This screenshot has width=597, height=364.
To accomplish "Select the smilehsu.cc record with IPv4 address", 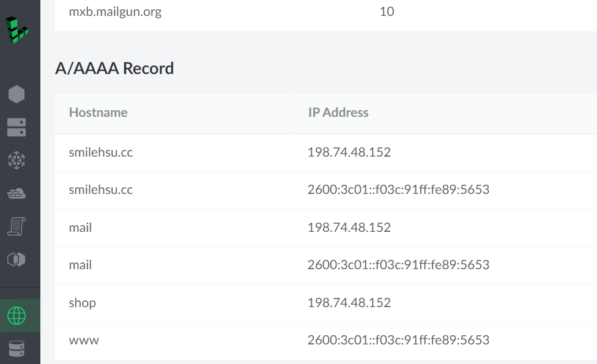I will 101,152.
